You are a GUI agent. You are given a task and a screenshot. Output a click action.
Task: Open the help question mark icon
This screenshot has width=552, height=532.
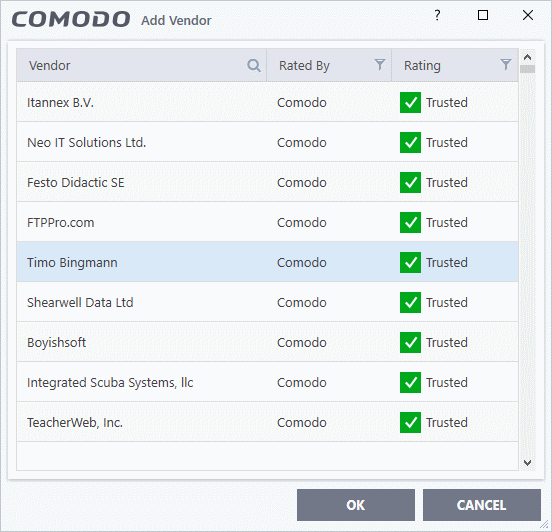[437, 15]
